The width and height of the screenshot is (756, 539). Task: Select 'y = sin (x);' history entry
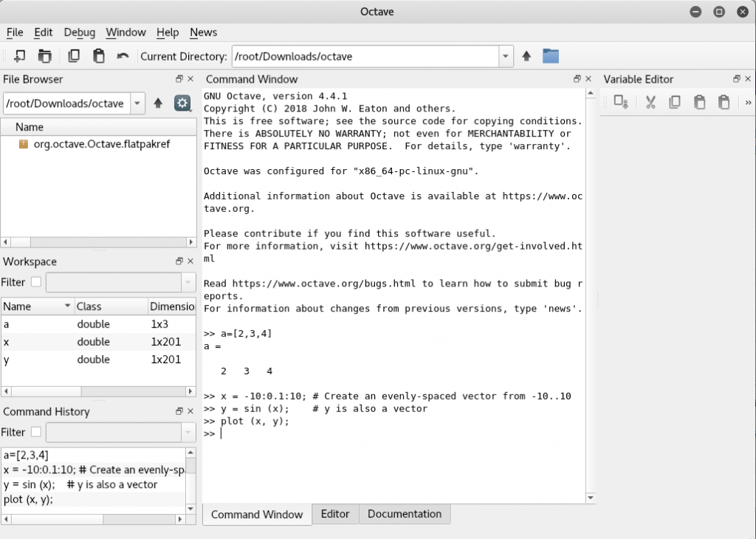[x=94, y=484]
